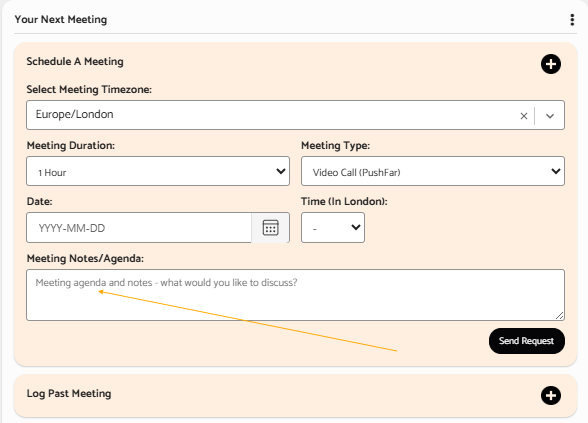
Task: Click the Schedule A Meeting plus icon
Action: pos(550,64)
